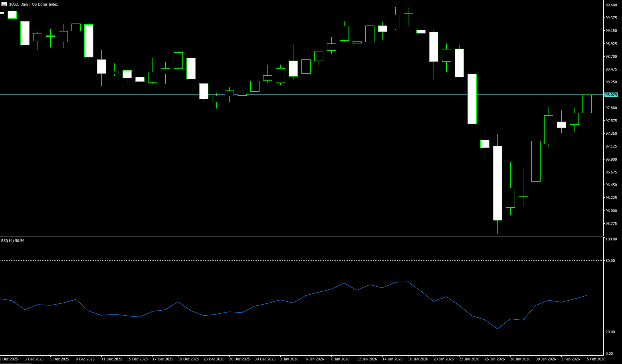
Task: Click the 0.00 label on the RSI scale
Action: click(x=609, y=354)
